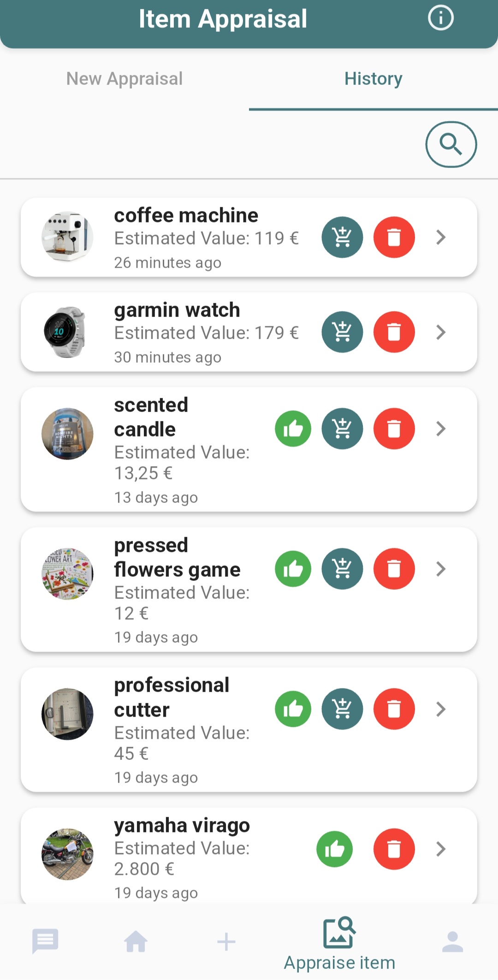
Task: Toggle thumbs-up on scented candle
Action: click(x=293, y=429)
